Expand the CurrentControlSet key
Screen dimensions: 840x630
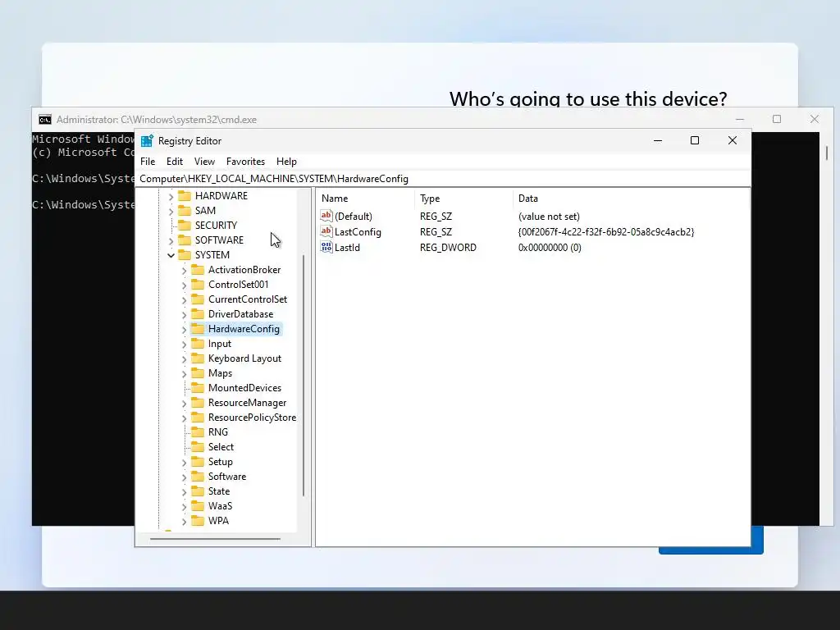(185, 300)
